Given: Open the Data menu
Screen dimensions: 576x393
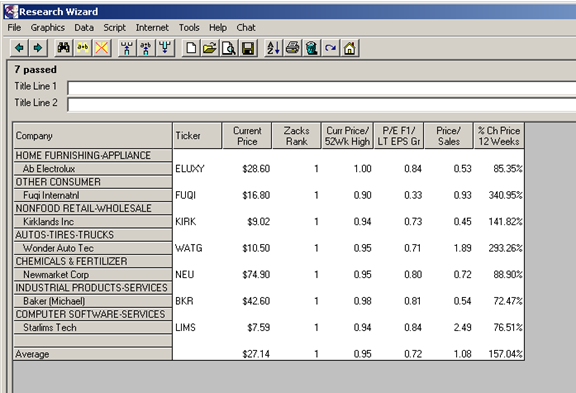Looking at the screenshot, I should [x=84, y=28].
